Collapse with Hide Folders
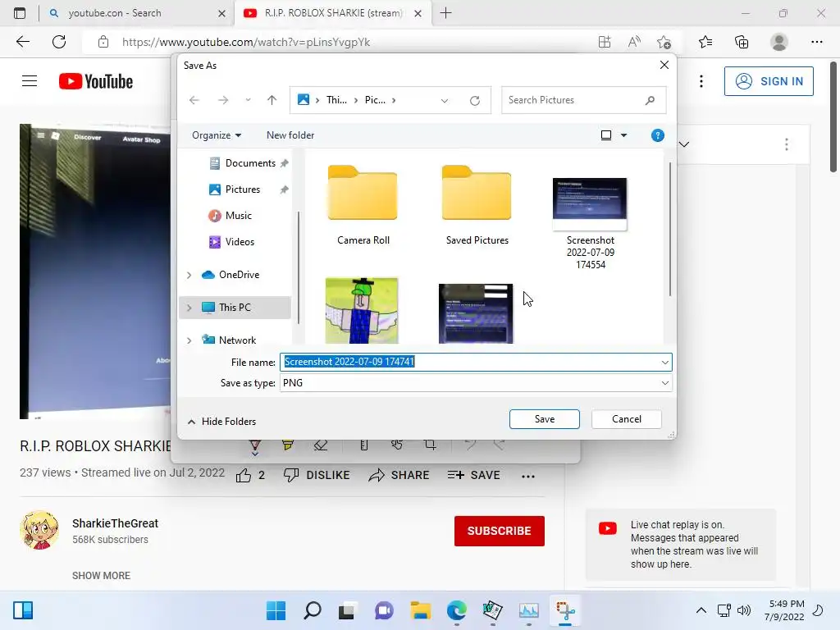 (221, 422)
